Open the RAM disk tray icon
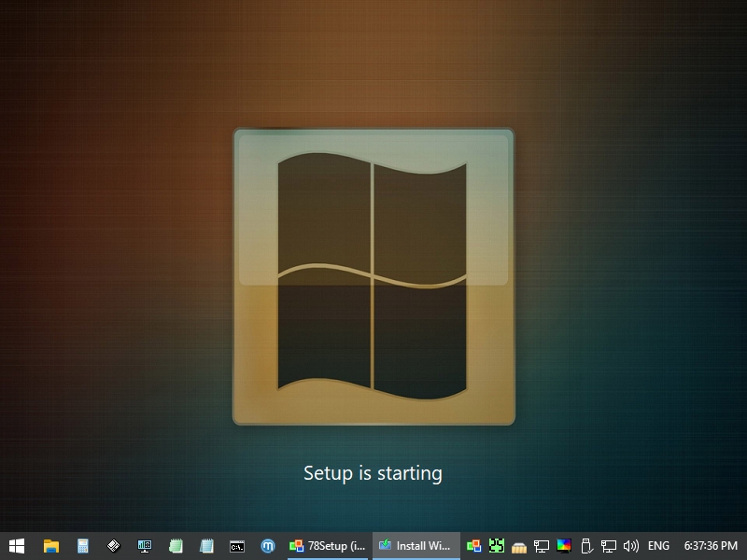 coord(519,546)
